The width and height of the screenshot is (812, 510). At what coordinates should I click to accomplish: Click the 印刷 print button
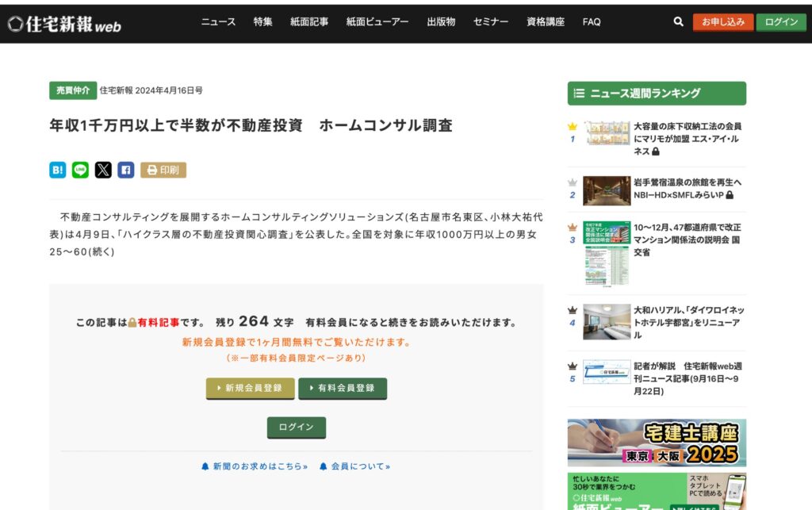click(163, 170)
